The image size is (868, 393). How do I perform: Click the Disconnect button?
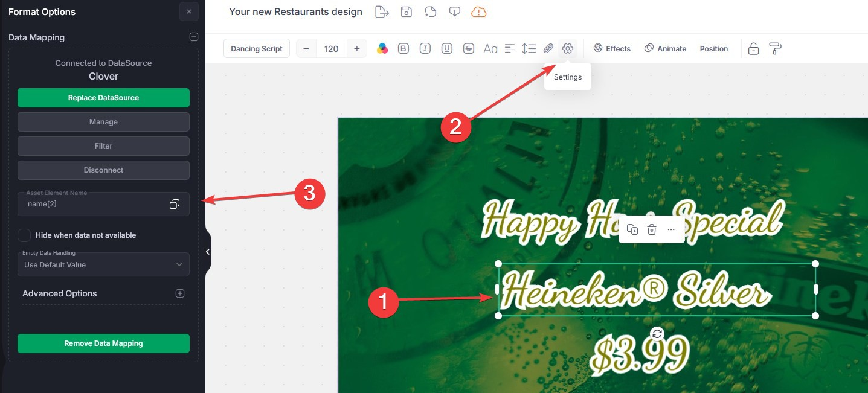(103, 170)
